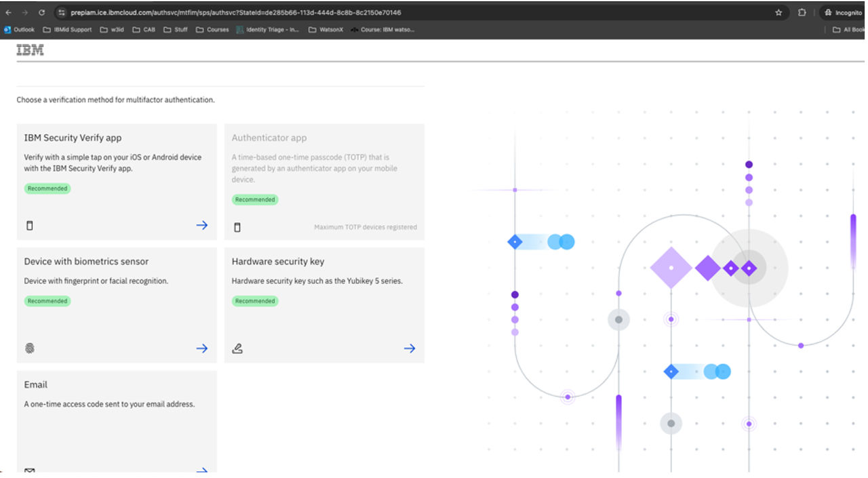Bookmark this page with star icon
The width and height of the screenshot is (868, 478).
pyautogui.click(x=778, y=12)
